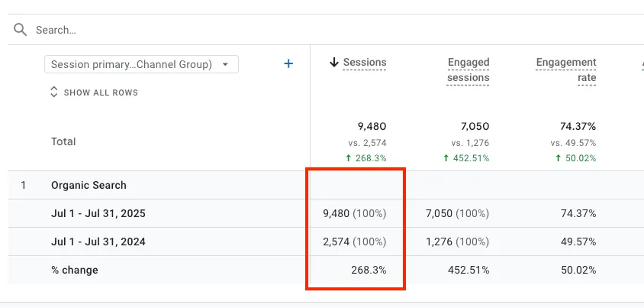This screenshot has width=644, height=308.
Task: Click the 452.51% change cell
Action: pyautogui.click(x=469, y=270)
